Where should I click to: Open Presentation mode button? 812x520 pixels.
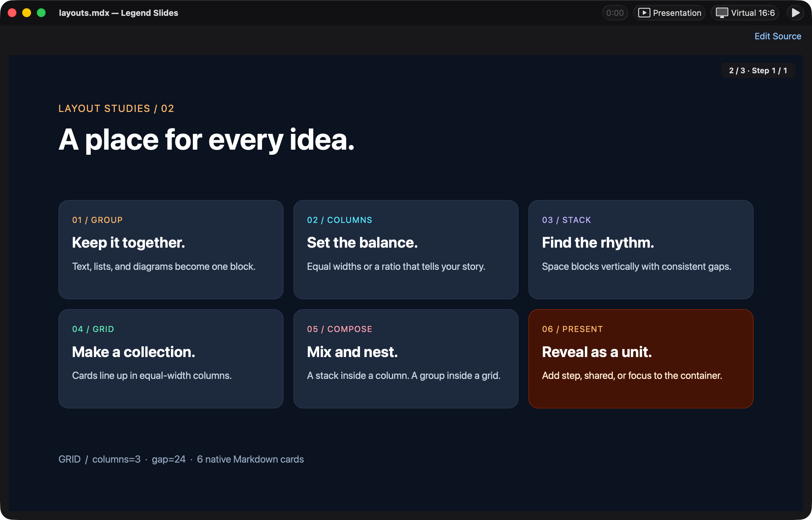tap(669, 13)
